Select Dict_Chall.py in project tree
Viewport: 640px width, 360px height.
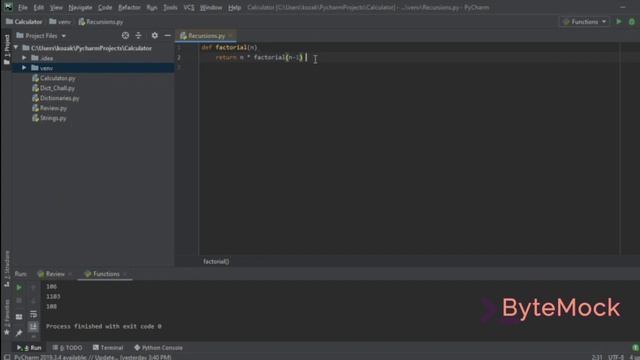(x=53, y=88)
